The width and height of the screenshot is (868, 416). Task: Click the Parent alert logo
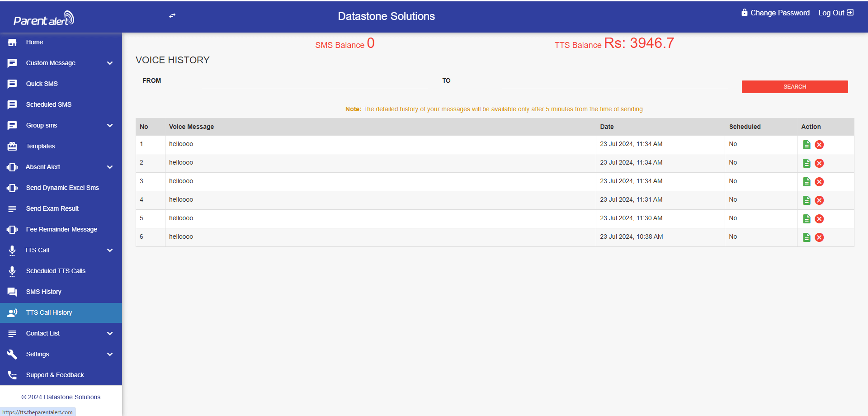tap(44, 18)
